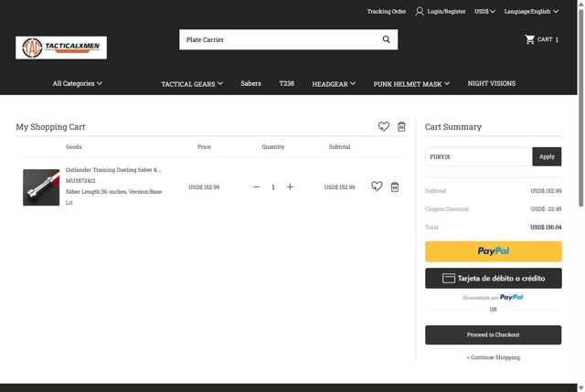Expand the HEADGEAR menu
This screenshot has width=585, height=392.
[334, 84]
